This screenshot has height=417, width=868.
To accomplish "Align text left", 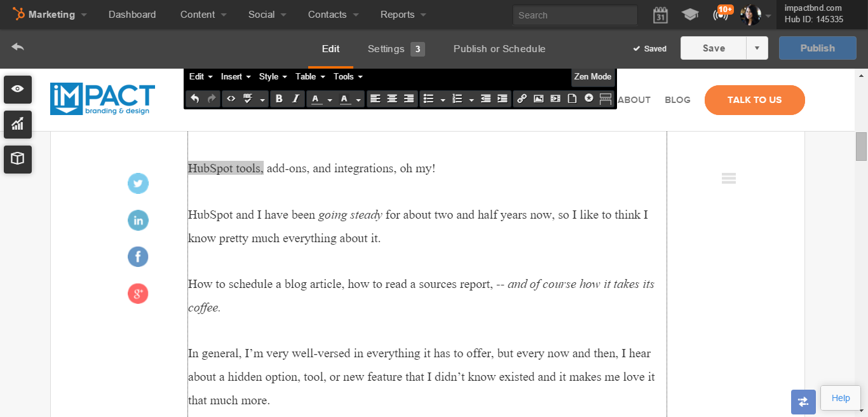I will click(376, 99).
